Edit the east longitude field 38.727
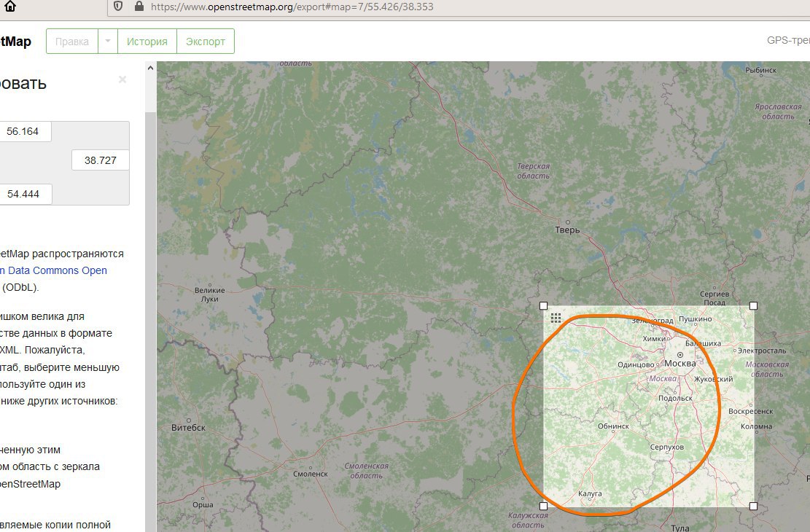The width and height of the screenshot is (810, 532). tap(100, 160)
